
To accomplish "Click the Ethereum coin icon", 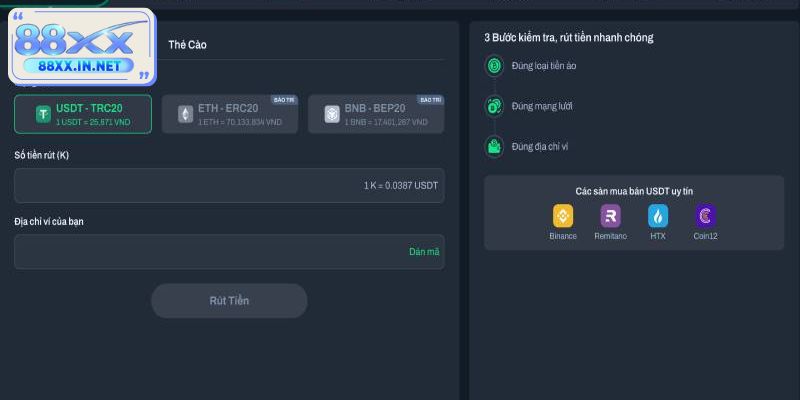I will coord(186,114).
